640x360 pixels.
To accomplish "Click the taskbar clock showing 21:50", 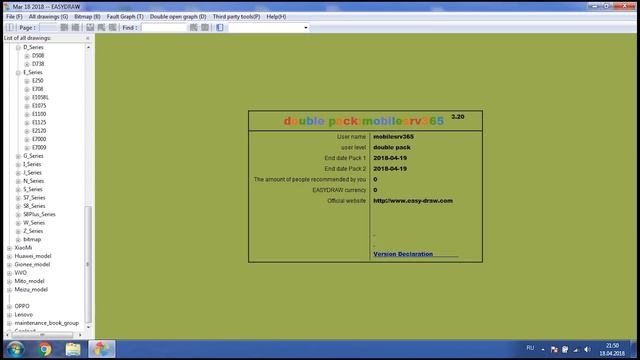I will (x=612, y=349).
